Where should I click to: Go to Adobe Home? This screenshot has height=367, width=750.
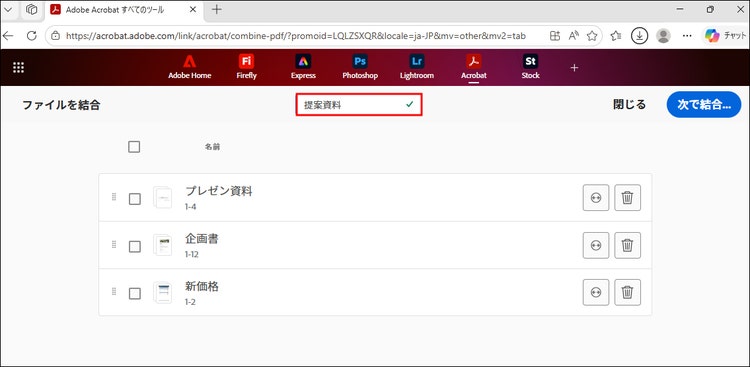189,67
